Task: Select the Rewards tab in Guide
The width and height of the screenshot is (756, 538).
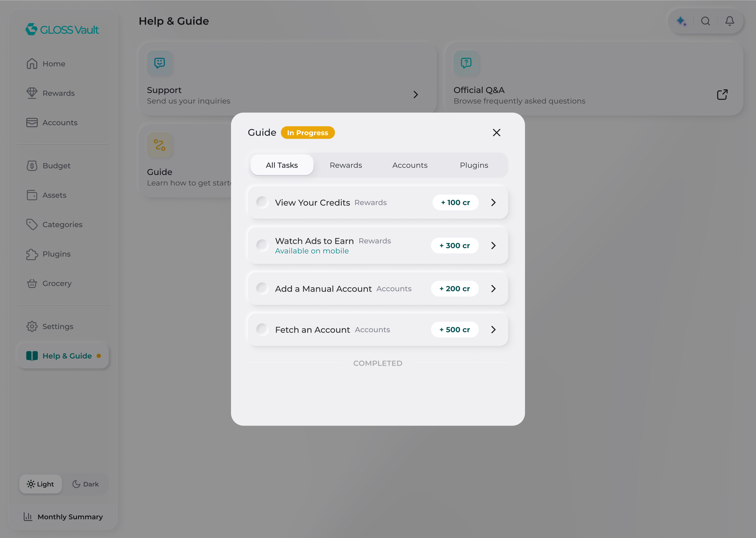Action: point(346,165)
